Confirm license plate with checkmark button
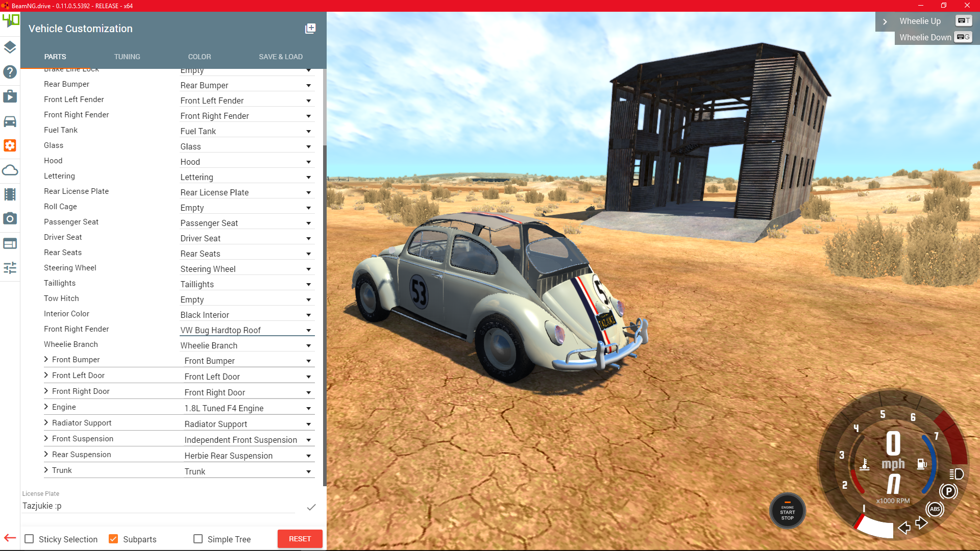 [x=311, y=507]
